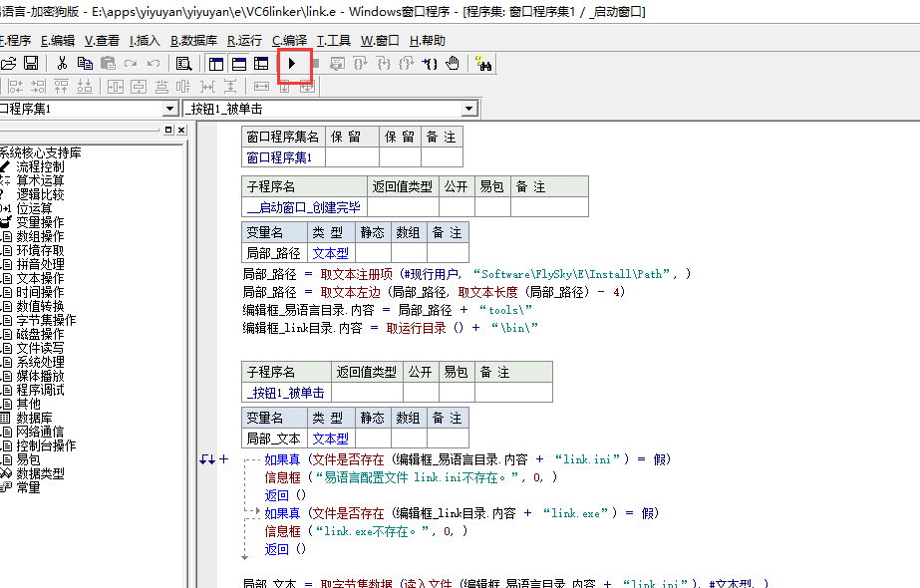Expand the code block plus sign near 如果真
Viewport: 920px width, 588px height.
(223, 459)
